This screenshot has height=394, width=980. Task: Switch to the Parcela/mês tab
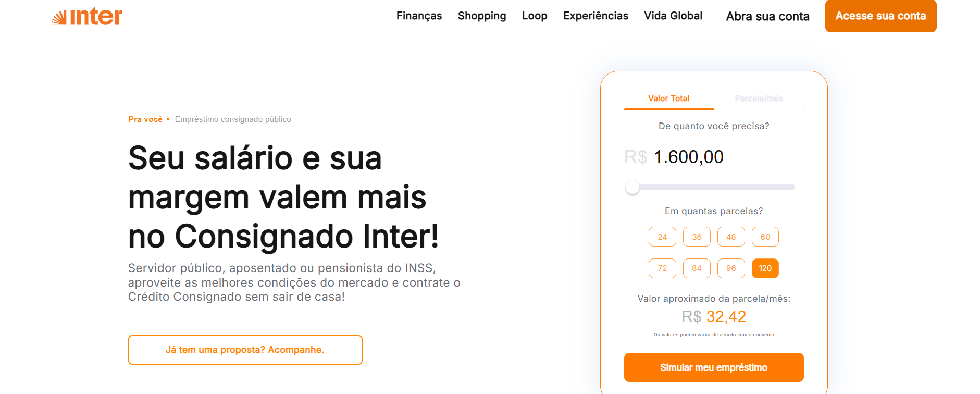759,98
